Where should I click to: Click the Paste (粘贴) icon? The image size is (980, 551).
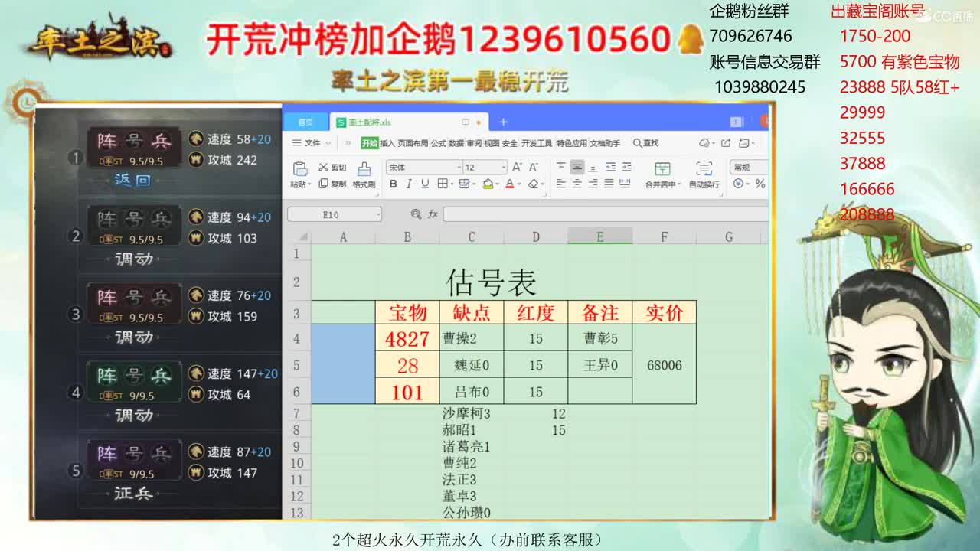(300, 168)
